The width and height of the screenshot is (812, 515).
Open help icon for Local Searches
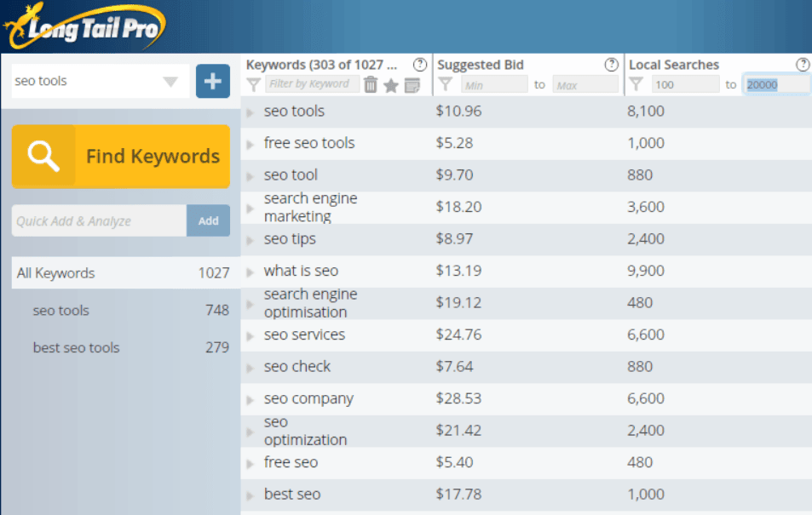[803, 65]
